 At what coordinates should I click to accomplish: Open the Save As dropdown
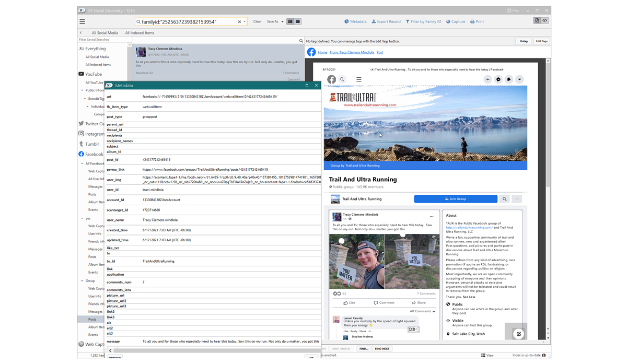pos(275,21)
